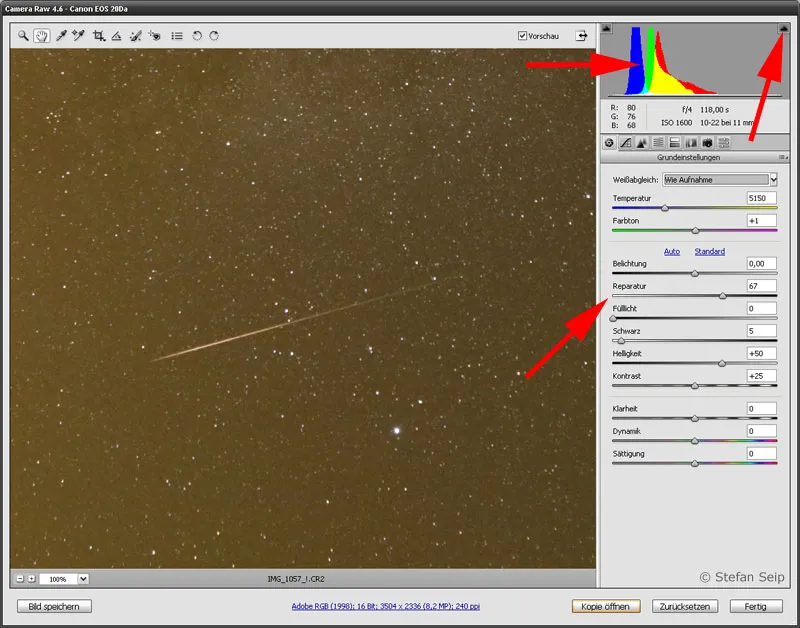Select the Crop tool
Screen dimensions: 800x628
pyautogui.click(x=98, y=36)
